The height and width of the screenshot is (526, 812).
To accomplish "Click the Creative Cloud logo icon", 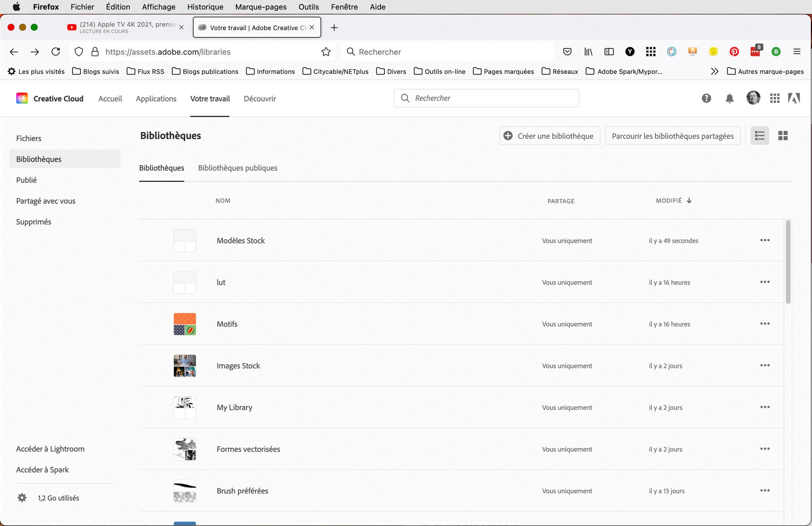I will [22, 98].
